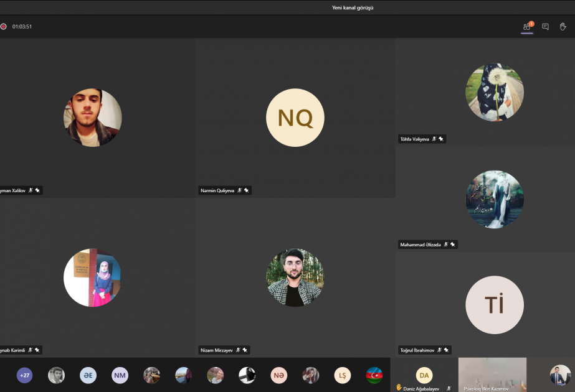Select Məhəmməd Əlizadə's profile picture
575x392 pixels.
(495, 199)
